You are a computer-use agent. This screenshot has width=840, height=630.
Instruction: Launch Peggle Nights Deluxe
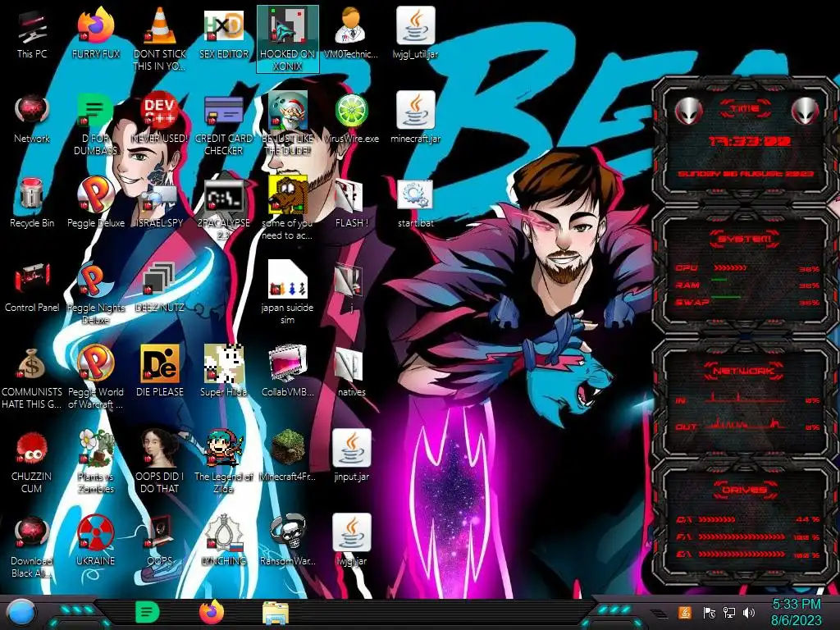[96, 293]
